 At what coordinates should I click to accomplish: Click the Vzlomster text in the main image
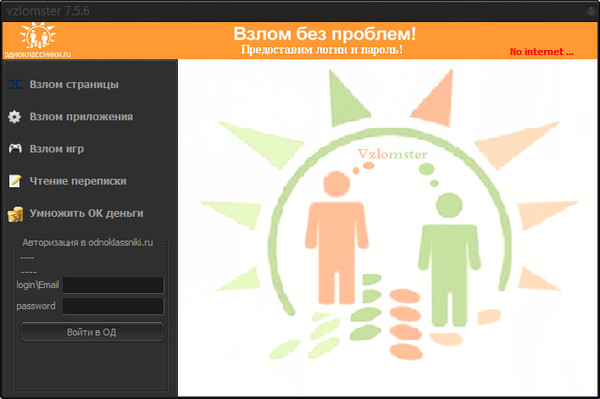(x=392, y=154)
